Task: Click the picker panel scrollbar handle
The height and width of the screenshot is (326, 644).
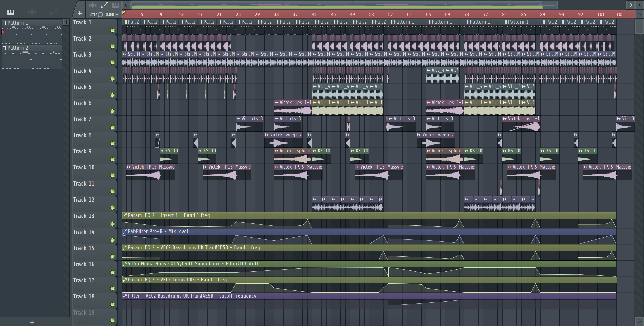Action: pos(66,22)
